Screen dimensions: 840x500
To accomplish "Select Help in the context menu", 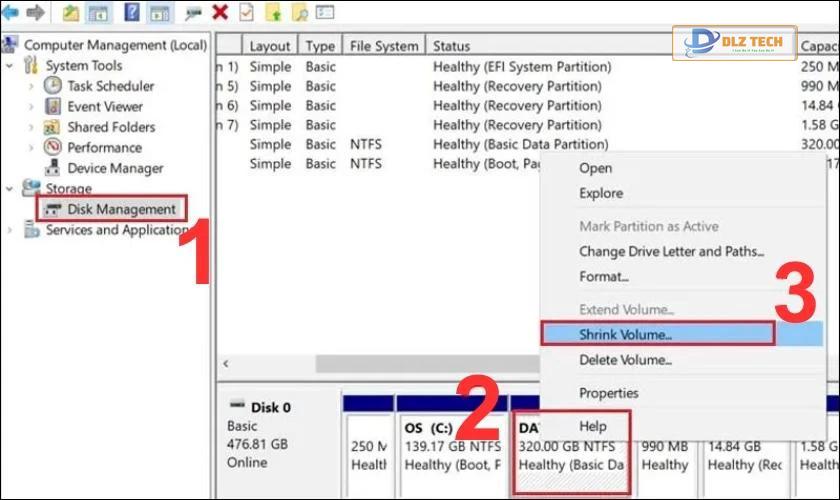I will pyautogui.click(x=592, y=426).
